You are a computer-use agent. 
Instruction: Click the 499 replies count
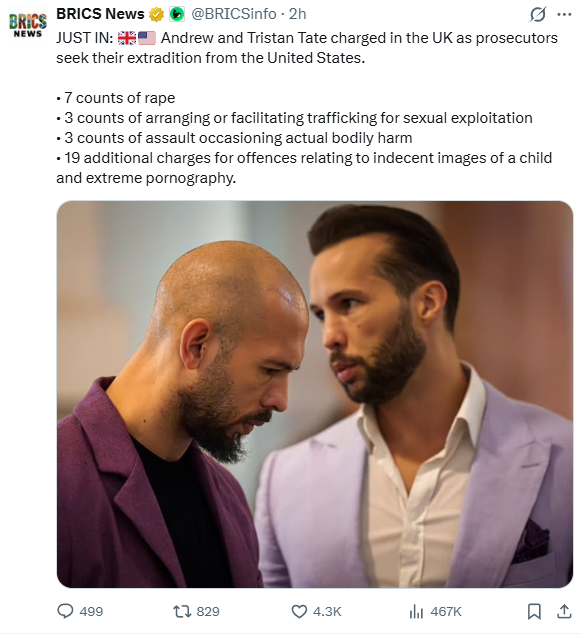click(91, 611)
